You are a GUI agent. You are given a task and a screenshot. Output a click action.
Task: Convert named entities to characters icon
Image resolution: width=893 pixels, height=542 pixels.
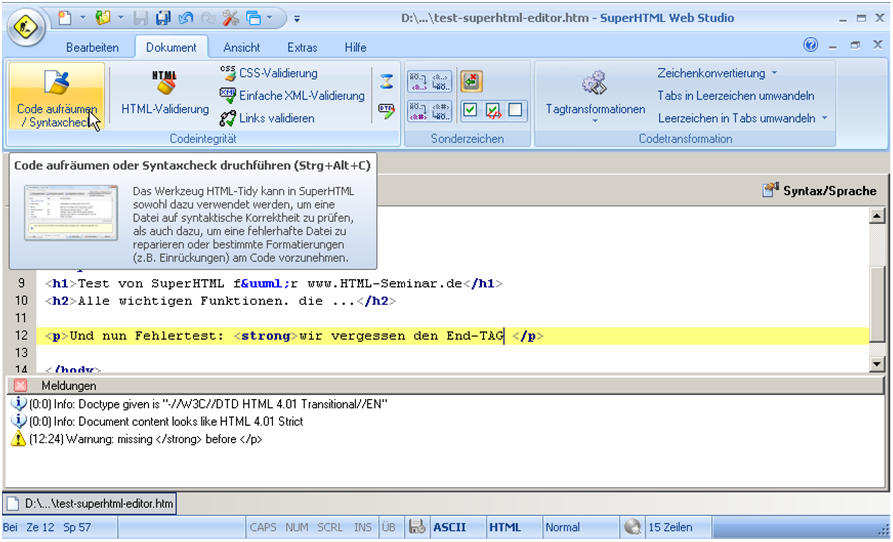pyautogui.click(x=441, y=81)
